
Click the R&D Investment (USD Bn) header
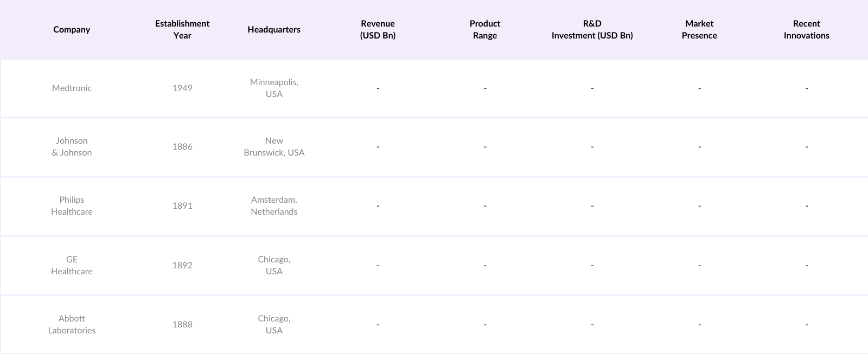592,29
